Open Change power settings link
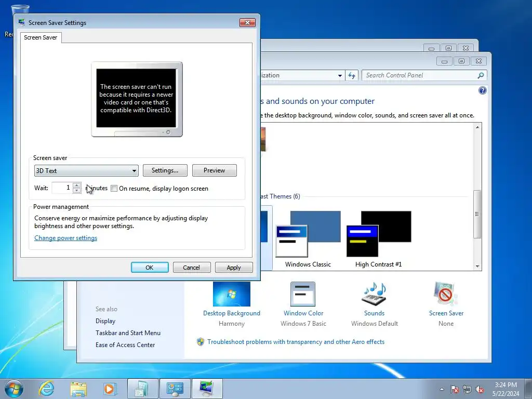Screen dimensions: 532x399 (66, 238)
